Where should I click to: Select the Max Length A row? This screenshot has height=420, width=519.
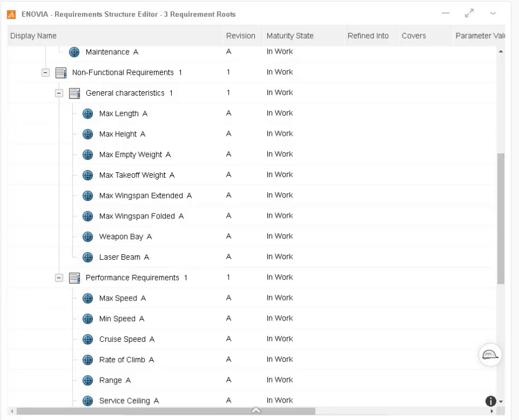point(252,114)
